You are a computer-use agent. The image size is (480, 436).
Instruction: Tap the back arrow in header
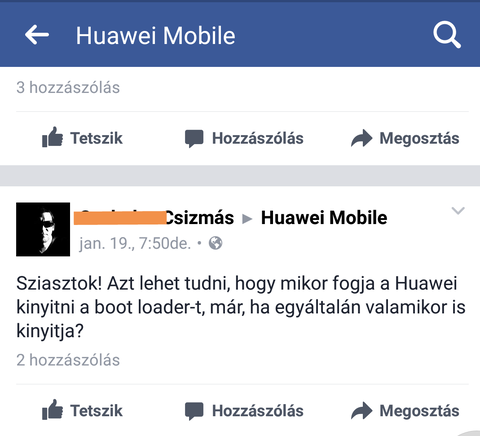point(37,35)
